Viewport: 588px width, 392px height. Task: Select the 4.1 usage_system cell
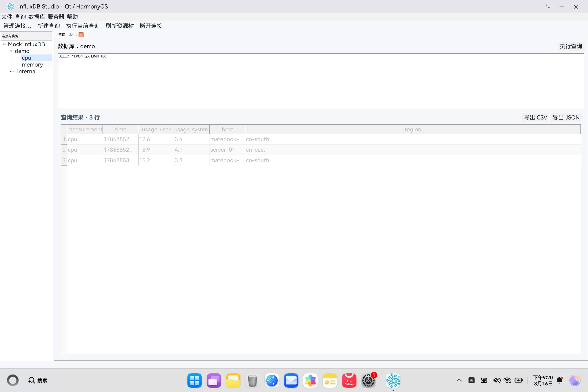click(192, 150)
